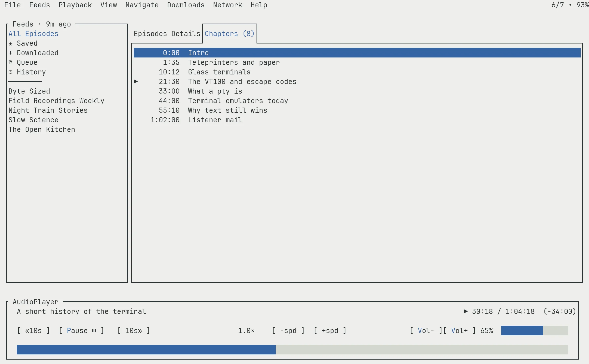The height and width of the screenshot is (364, 589).
Task: Raise volume with Vol+ button
Action: tap(460, 331)
